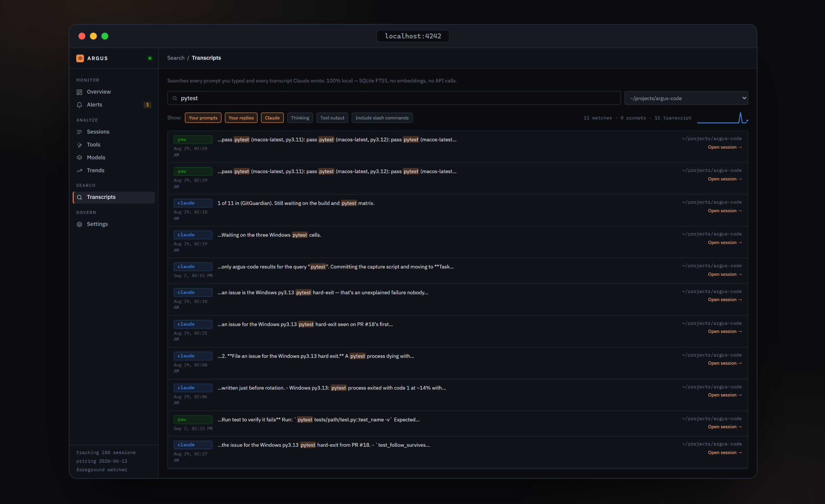
Task: Open session for Sep 2, 04:15 PM result
Action: pyautogui.click(x=724, y=274)
